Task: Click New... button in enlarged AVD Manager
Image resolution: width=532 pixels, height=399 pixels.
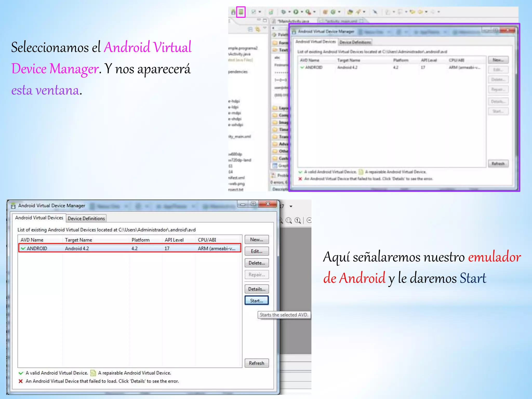Action: [x=257, y=240]
